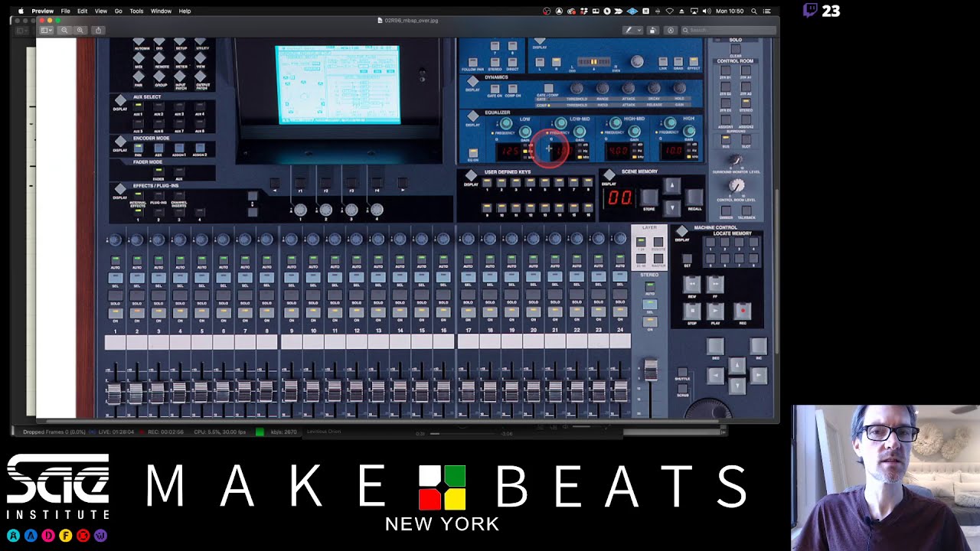Toggle channel 1 ON button
980x551 pixels.
click(x=116, y=312)
